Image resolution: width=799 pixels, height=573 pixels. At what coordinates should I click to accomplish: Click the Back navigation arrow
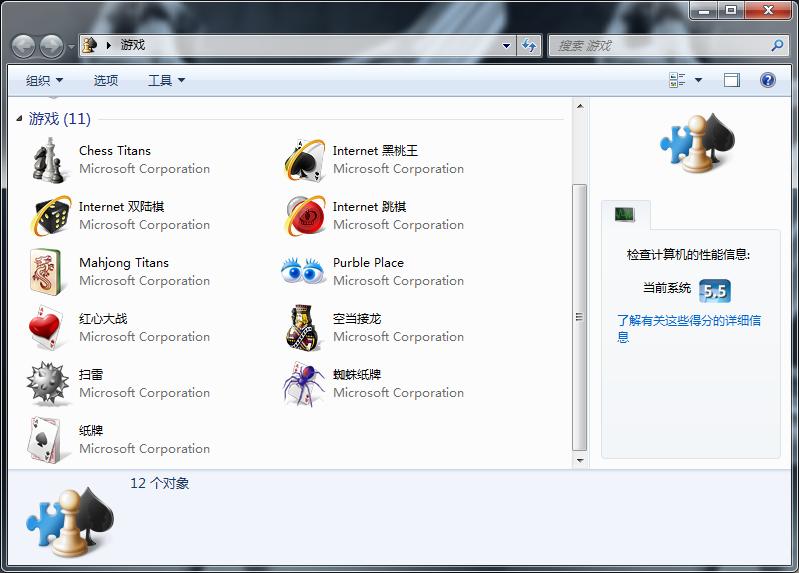(x=23, y=46)
